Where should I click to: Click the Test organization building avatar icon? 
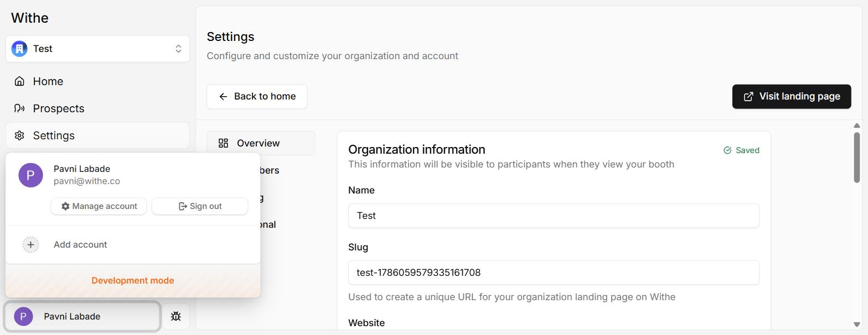(x=19, y=49)
